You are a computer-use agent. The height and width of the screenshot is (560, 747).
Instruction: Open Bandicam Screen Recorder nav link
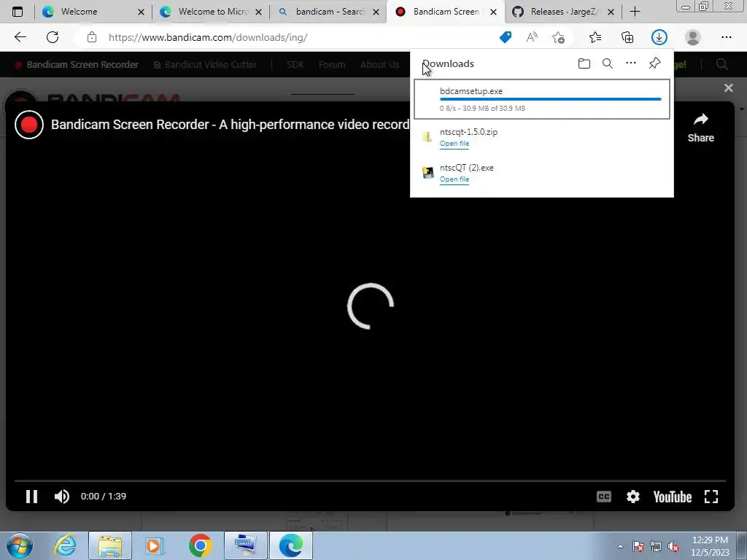(x=76, y=64)
